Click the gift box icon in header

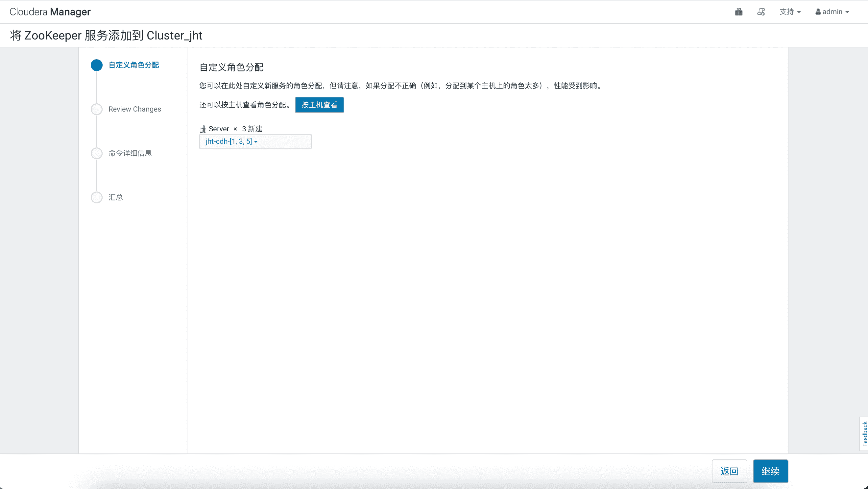pyautogui.click(x=738, y=12)
